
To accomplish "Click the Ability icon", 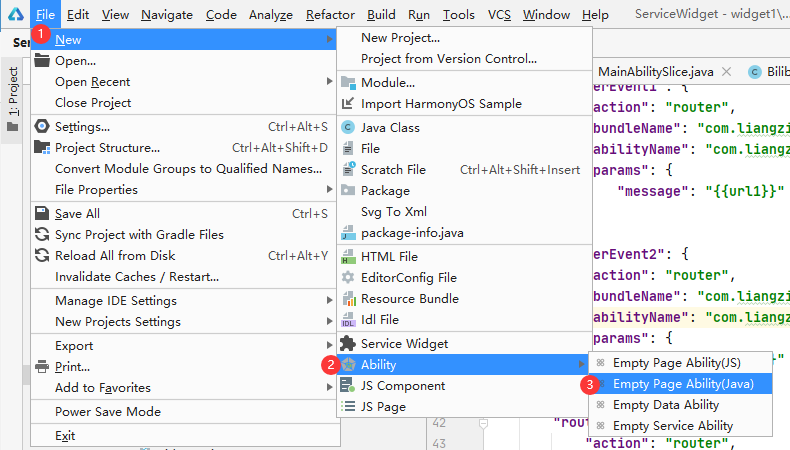I will (x=348, y=364).
